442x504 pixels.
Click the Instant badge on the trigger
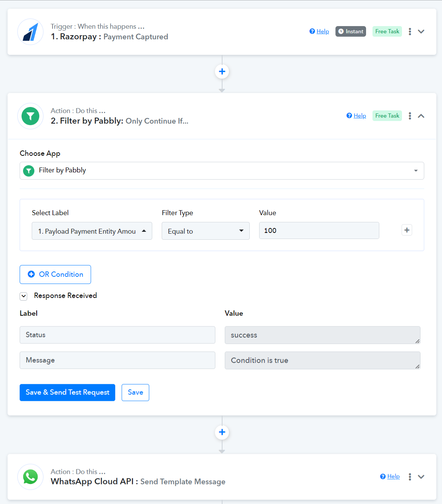point(351,31)
